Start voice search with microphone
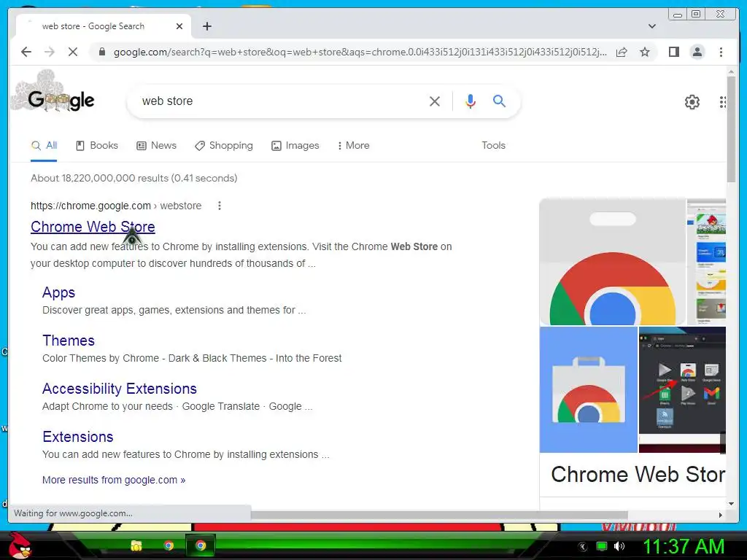This screenshot has width=747, height=560. (471, 101)
